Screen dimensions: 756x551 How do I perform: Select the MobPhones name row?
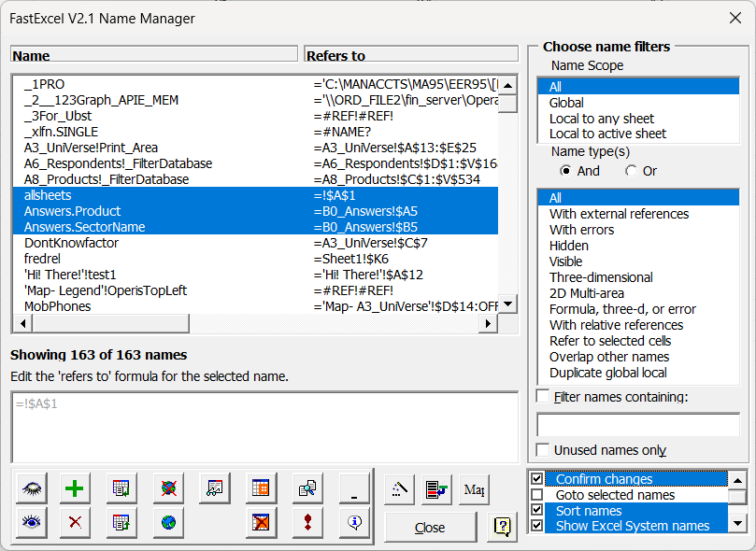coord(255,306)
